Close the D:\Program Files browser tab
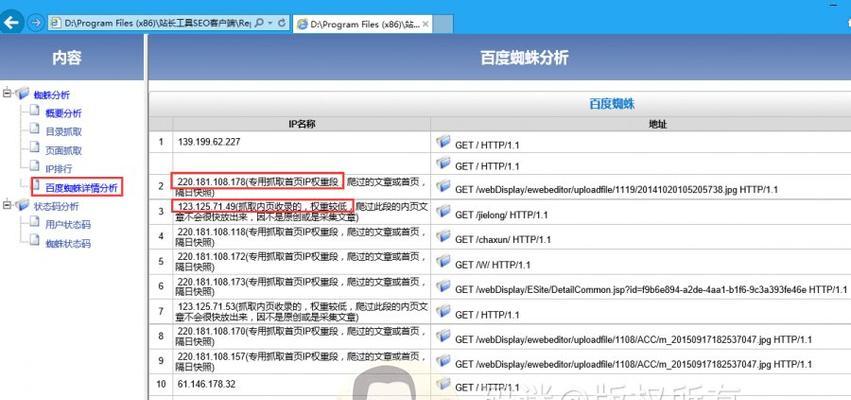Viewport: 851px width, 400px height. (425, 24)
